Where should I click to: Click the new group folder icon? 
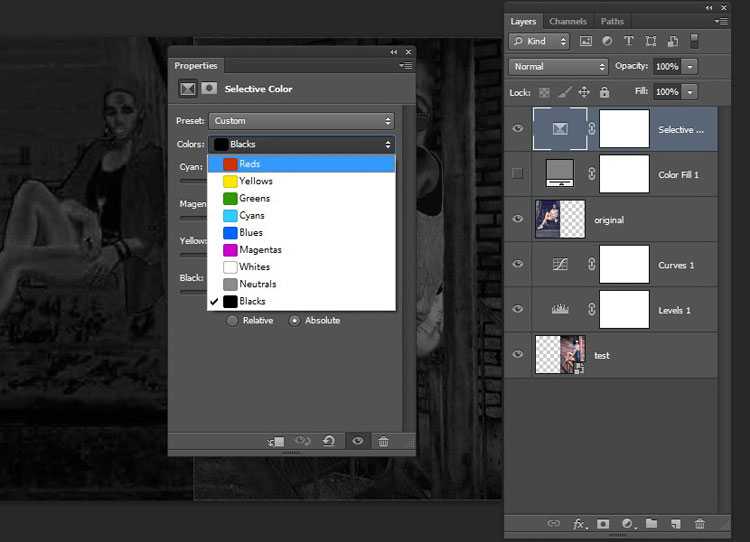pos(651,523)
